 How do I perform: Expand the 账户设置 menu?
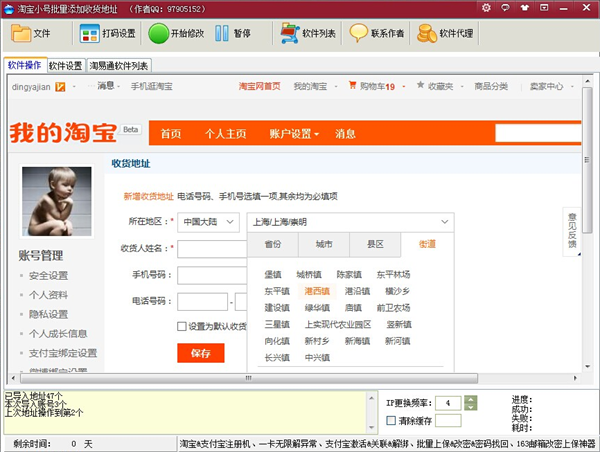click(x=294, y=134)
